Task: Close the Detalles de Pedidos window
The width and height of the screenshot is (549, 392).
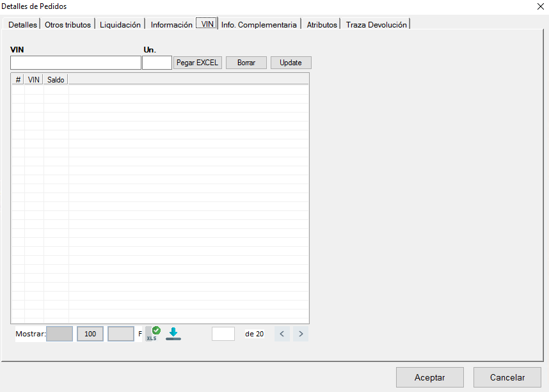Action: [540, 6]
